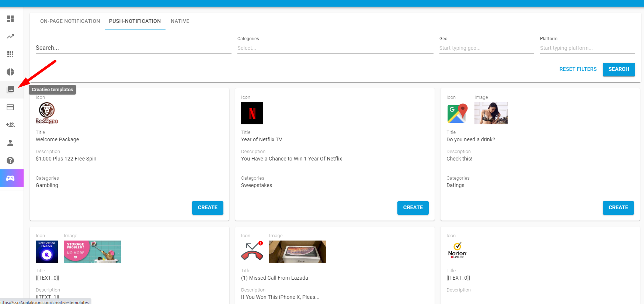Click the iPhone box image thumbnail
The width and height of the screenshot is (644, 304).
point(297,252)
